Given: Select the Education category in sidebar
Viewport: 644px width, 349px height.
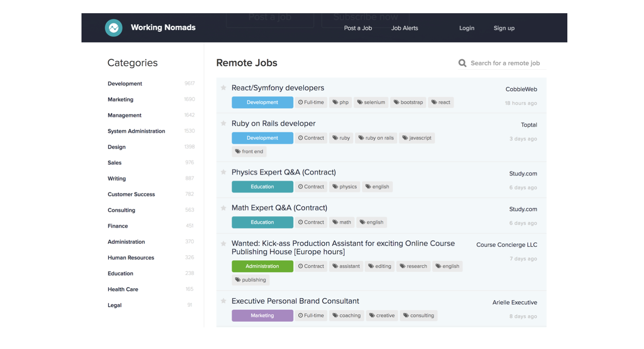Looking at the screenshot, I should click(x=120, y=274).
